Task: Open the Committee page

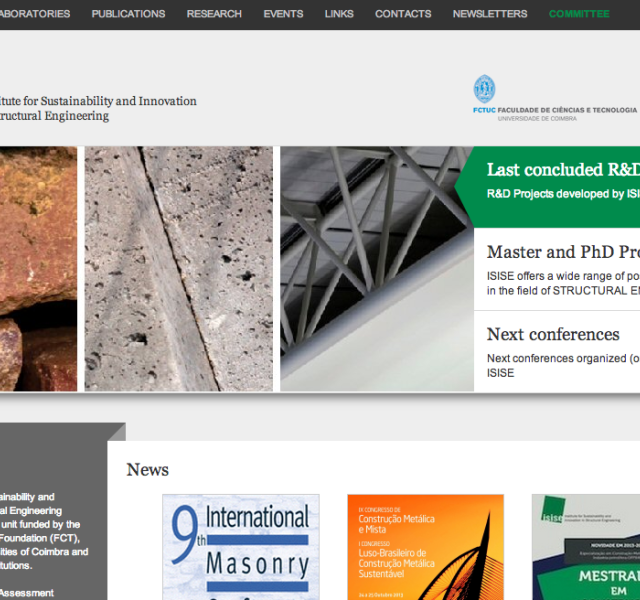Action: [x=579, y=14]
